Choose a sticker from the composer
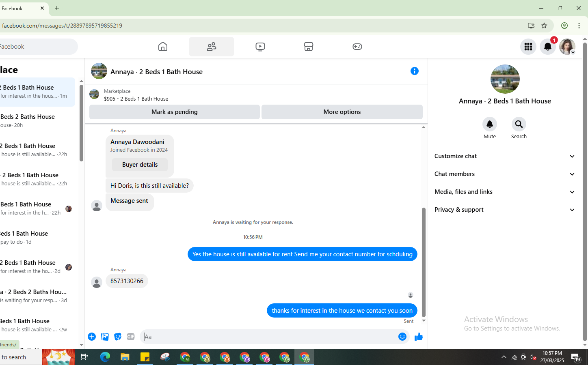The height and width of the screenshot is (365, 588). [118, 337]
